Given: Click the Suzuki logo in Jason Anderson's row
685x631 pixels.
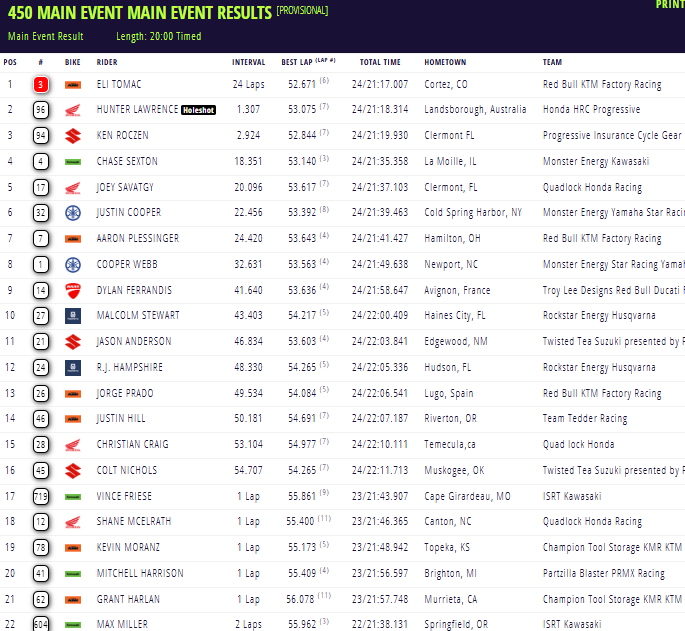Looking at the screenshot, I should [73, 342].
